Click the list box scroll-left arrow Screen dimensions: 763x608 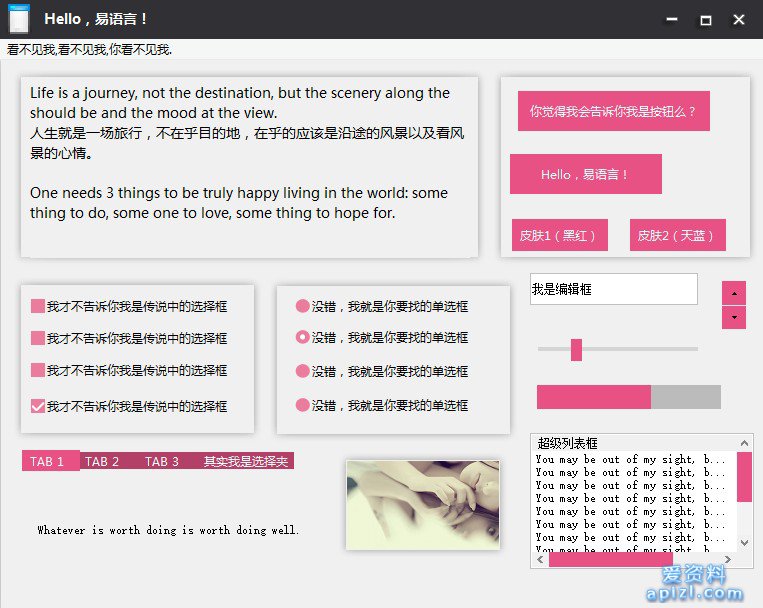tap(540, 560)
